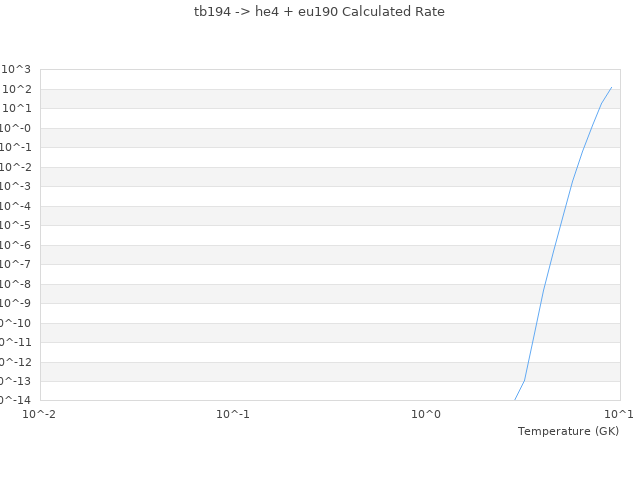Click the x-axis label 10^-2
This screenshot has height=480, width=640.
40,414
